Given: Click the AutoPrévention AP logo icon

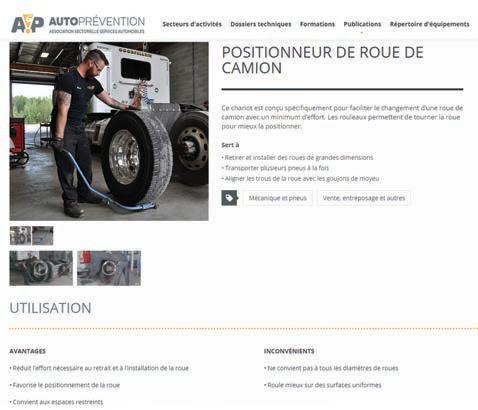Looking at the screenshot, I should click(28, 24).
